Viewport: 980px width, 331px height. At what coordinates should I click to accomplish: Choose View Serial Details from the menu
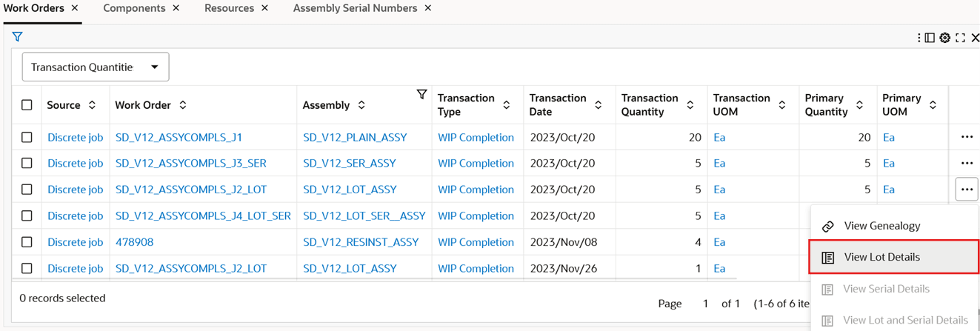tap(895, 289)
